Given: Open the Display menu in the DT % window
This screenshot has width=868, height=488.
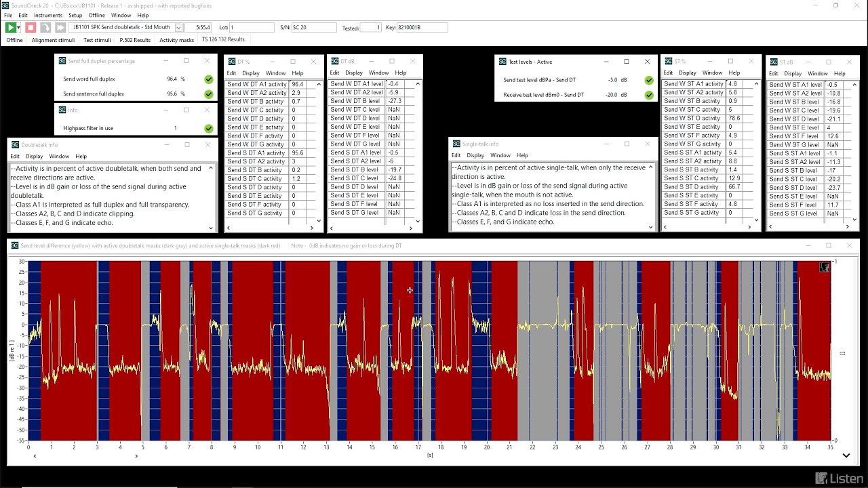Looking at the screenshot, I should [x=251, y=73].
